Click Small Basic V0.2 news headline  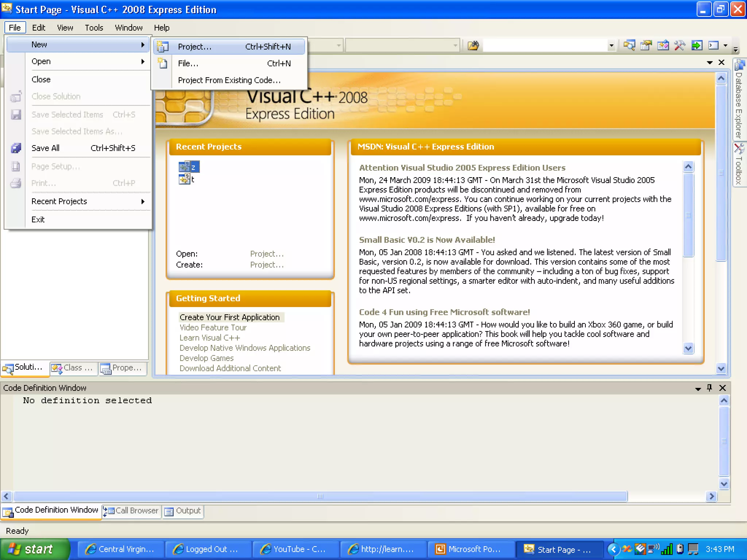[427, 240]
